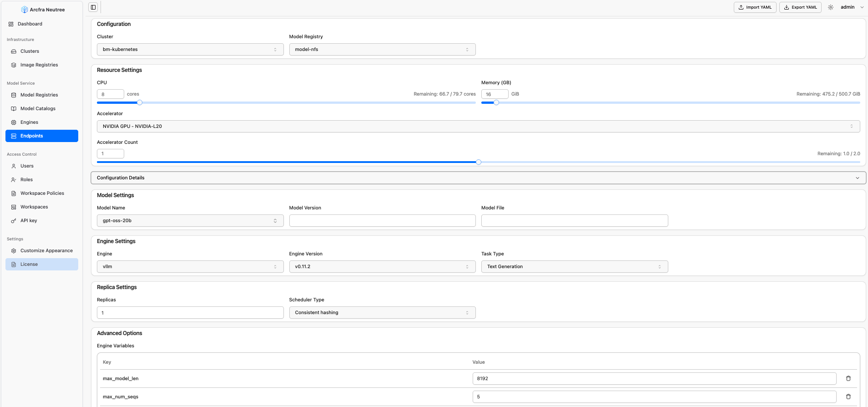Click the theme toggle sun icon
Viewport: 868px width, 407px height.
[831, 7]
